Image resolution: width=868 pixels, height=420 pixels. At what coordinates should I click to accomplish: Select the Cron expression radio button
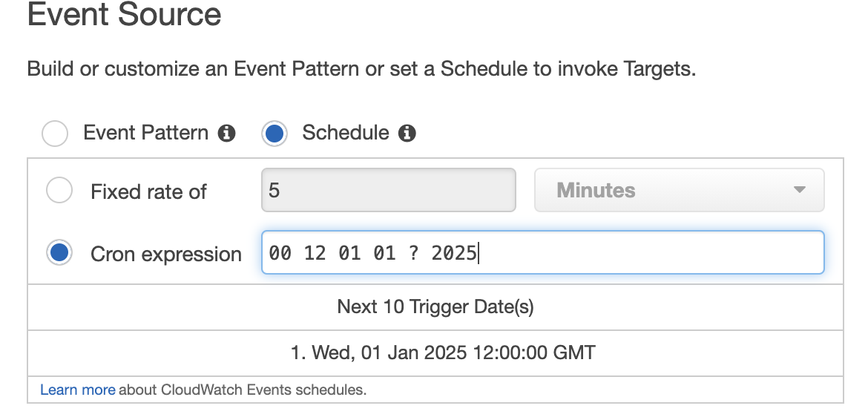click(59, 253)
